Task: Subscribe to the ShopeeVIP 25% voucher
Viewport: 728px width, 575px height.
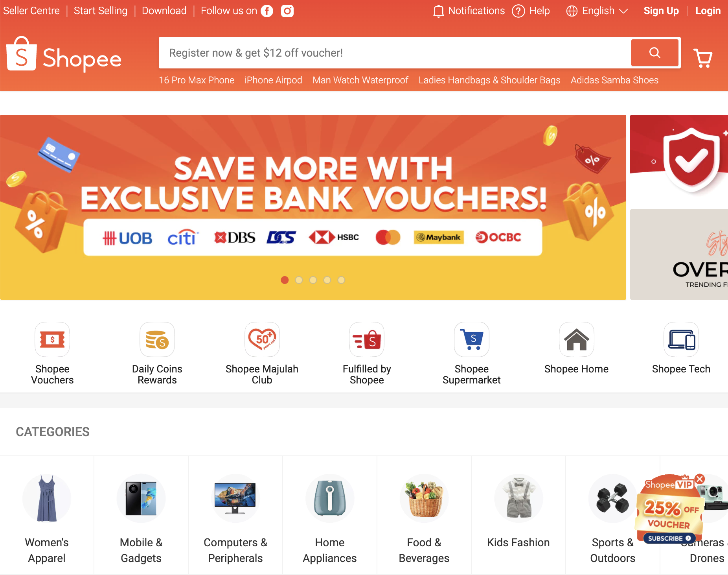Action: click(669, 538)
